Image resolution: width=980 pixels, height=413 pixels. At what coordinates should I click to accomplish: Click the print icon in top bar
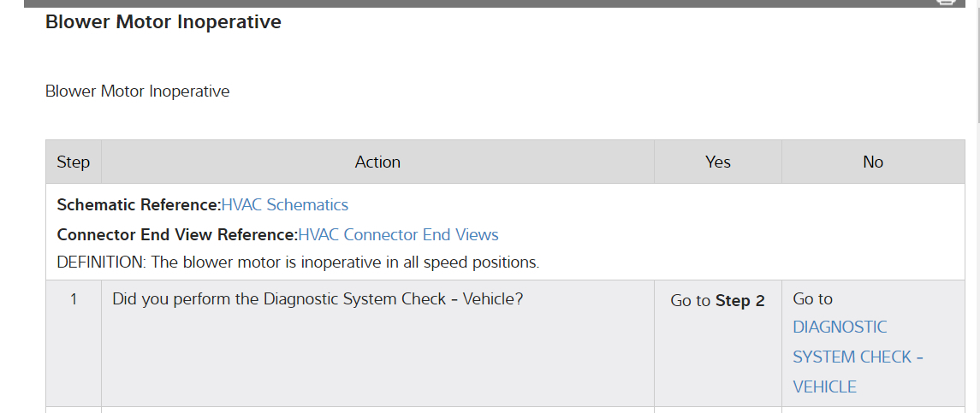[x=946, y=3]
